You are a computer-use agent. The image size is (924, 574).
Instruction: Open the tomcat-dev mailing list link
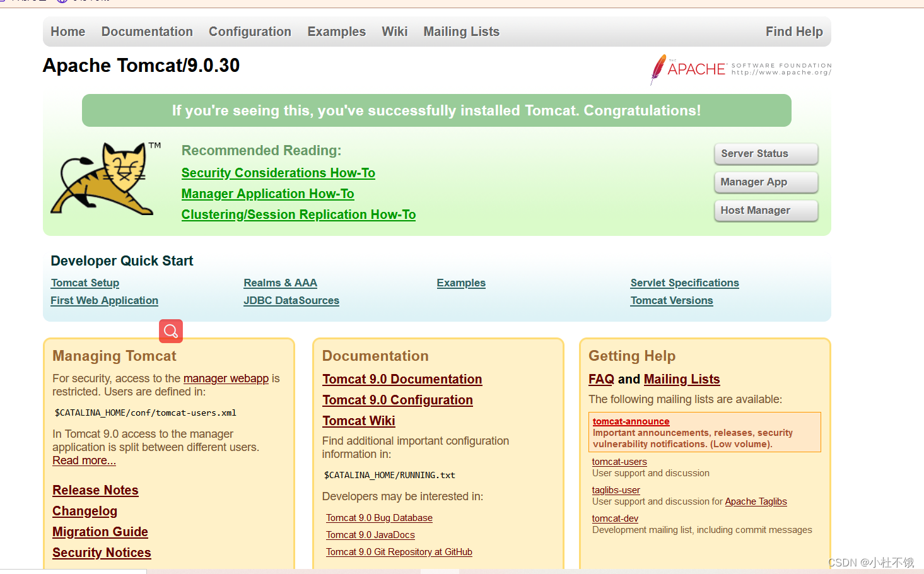pos(615,518)
